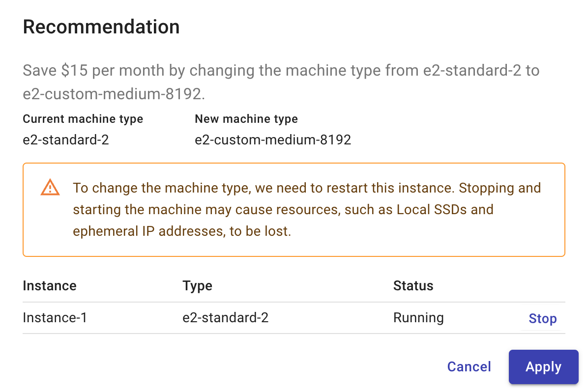The height and width of the screenshot is (390, 588).
Task: Click the Current machine type label
Action: 83,119
